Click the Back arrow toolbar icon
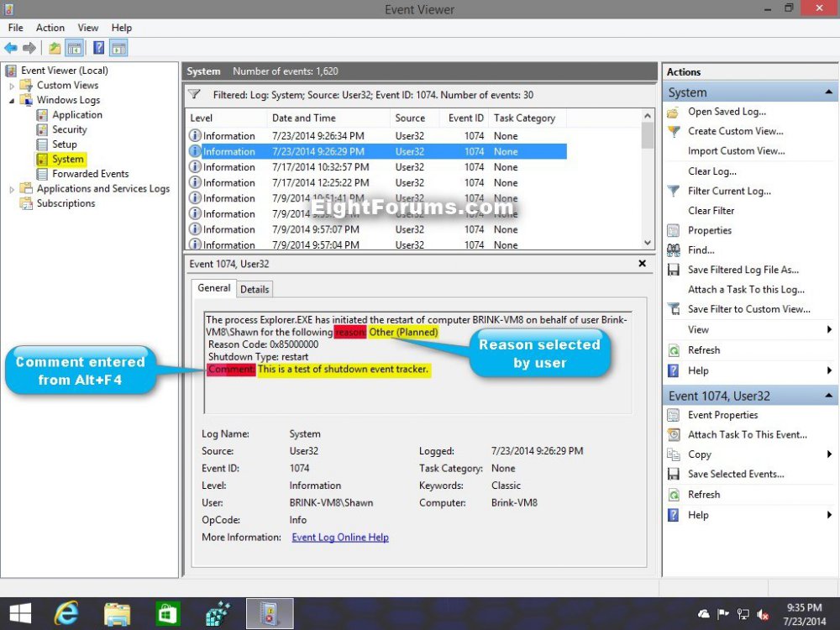Image resolution: width=840 pixels, height=630 pixels. (11, 48)
